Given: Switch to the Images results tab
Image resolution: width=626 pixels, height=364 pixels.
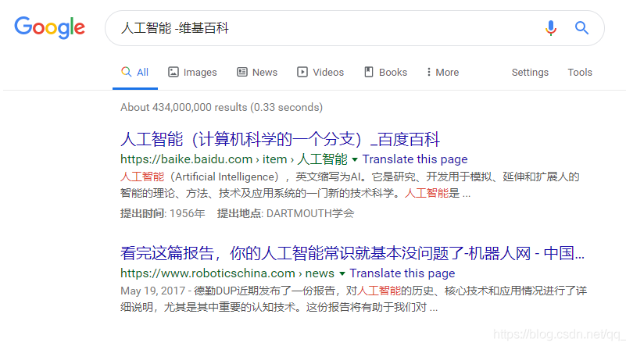Looking at the screenshot, I should point(192,72).
